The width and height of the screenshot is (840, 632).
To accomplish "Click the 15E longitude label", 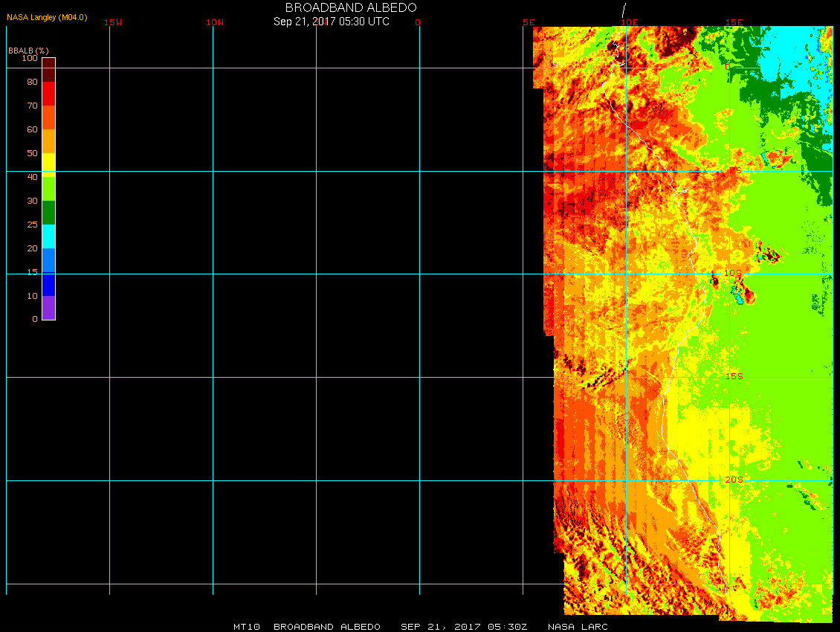I will 734,22.
